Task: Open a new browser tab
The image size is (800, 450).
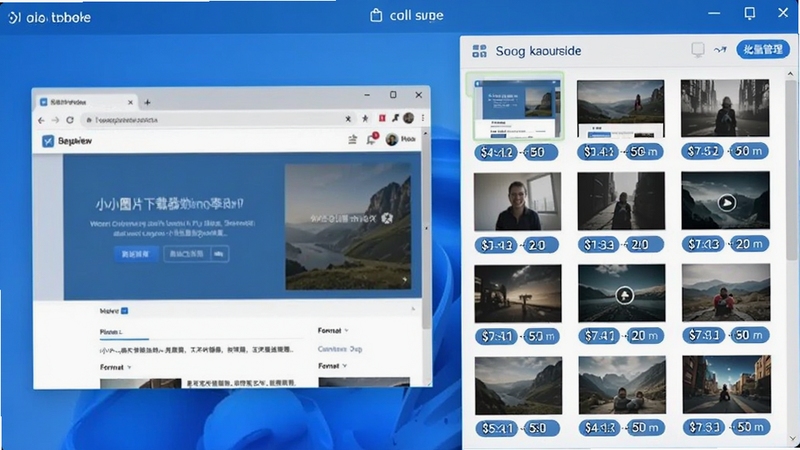Action: [x=147, y=103]
